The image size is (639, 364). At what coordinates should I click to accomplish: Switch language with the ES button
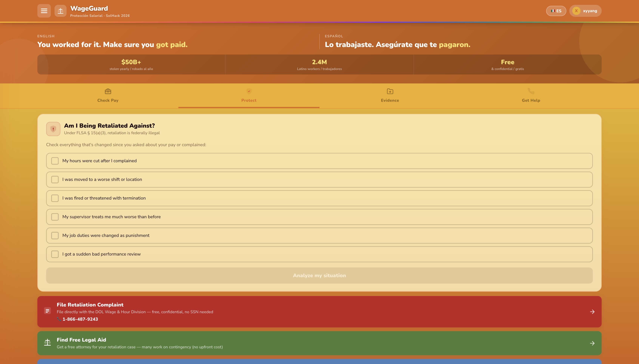point(556,11)
